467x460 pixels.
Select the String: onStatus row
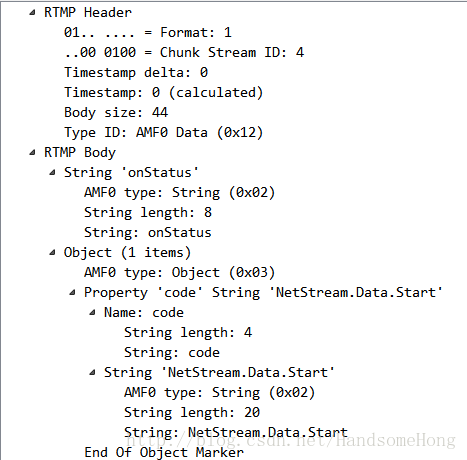pos(148,233)
